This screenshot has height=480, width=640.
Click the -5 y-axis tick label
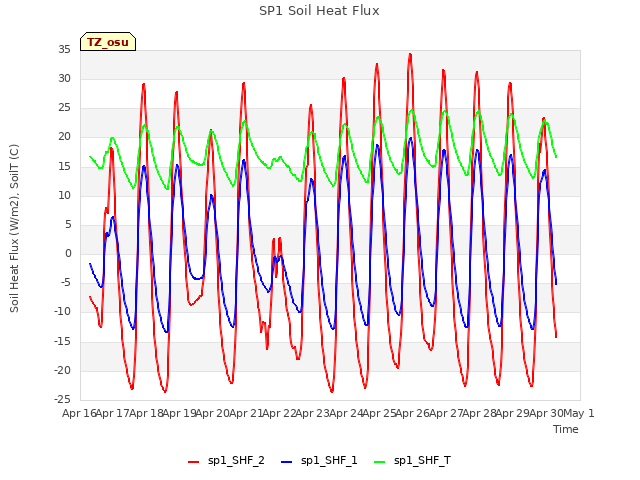[66, 282]
